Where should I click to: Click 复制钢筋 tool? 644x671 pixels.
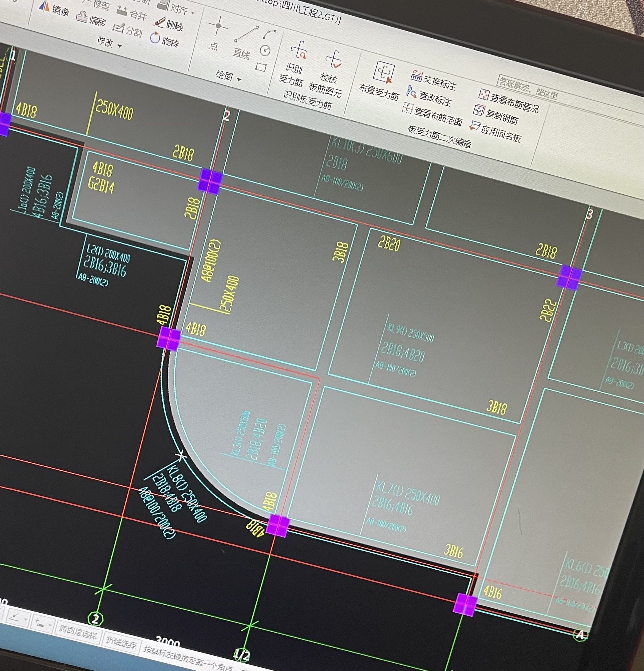496,115
